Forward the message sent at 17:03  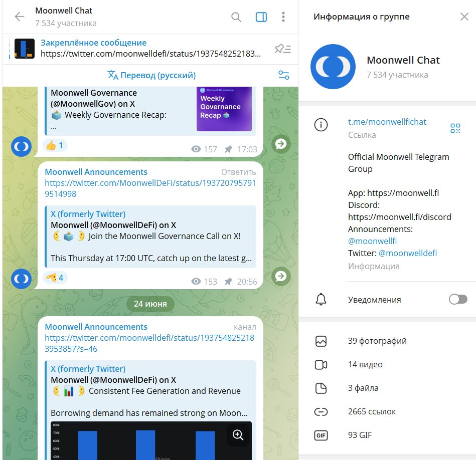tap(281, 144)
